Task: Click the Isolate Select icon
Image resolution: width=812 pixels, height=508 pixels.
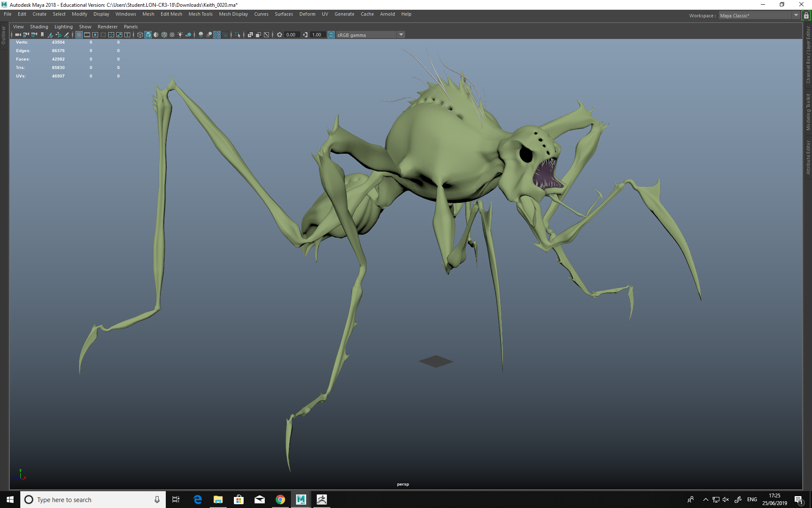Action: pos(238,35)
